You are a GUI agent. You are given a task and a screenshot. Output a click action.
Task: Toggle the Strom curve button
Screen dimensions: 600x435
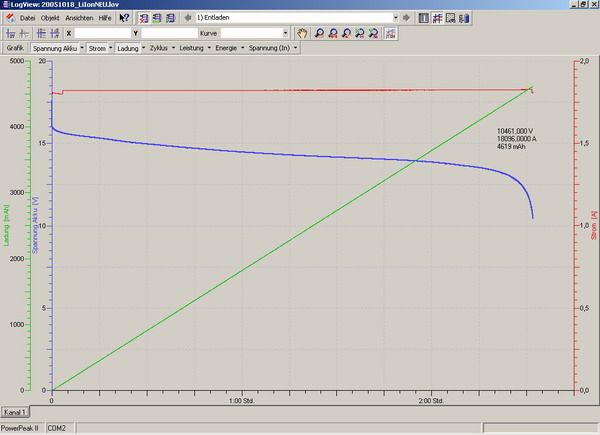96,47
